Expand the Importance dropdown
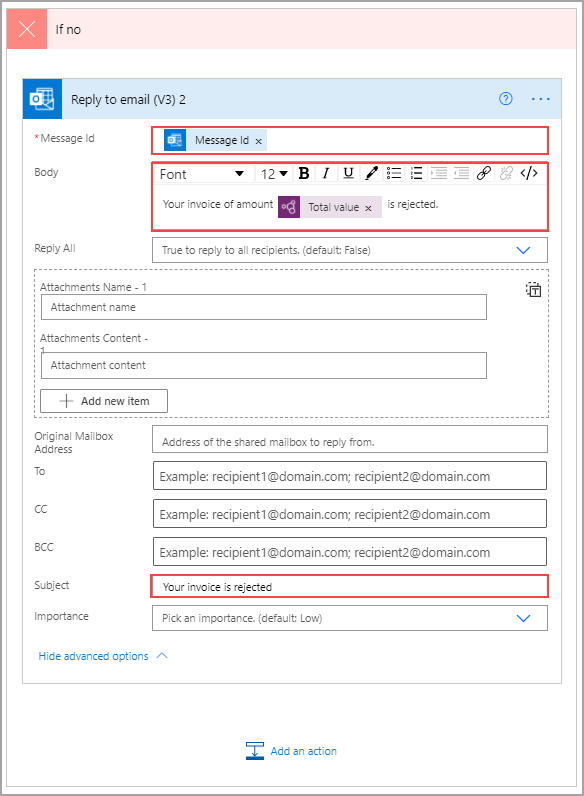Screen dimensions: 584x796 523,618
